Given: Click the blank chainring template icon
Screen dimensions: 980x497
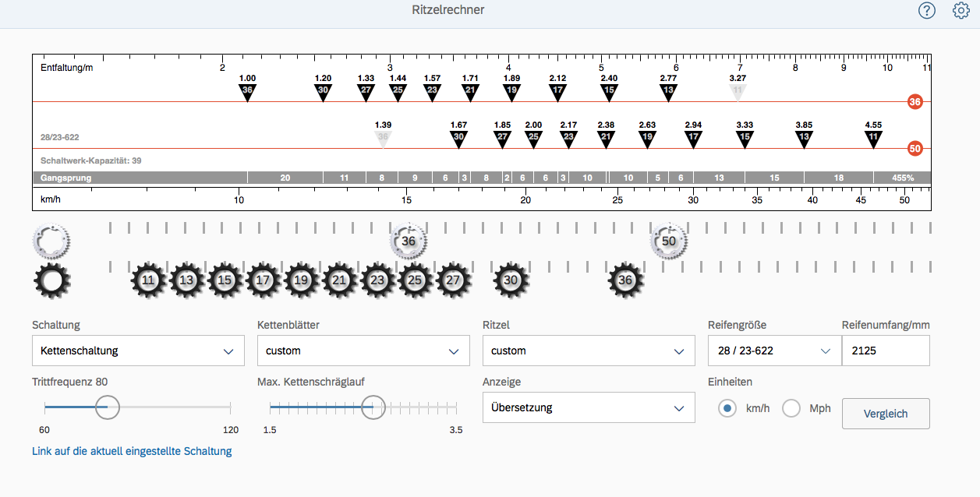Looking at the screenshot, I should tap(51, 241).
